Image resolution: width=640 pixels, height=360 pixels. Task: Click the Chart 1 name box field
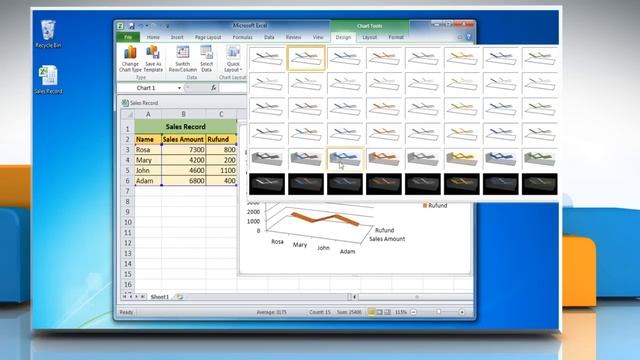point(146,88)
